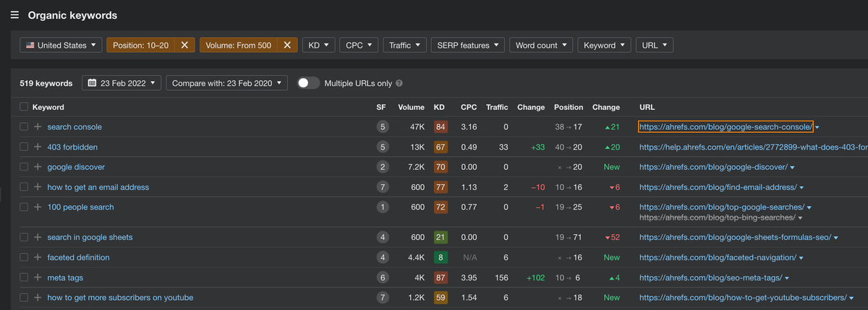The width and height of the screenshot is (868, 310).
Task: Check the select-all checkbox in header
Action: click(24, 107)
